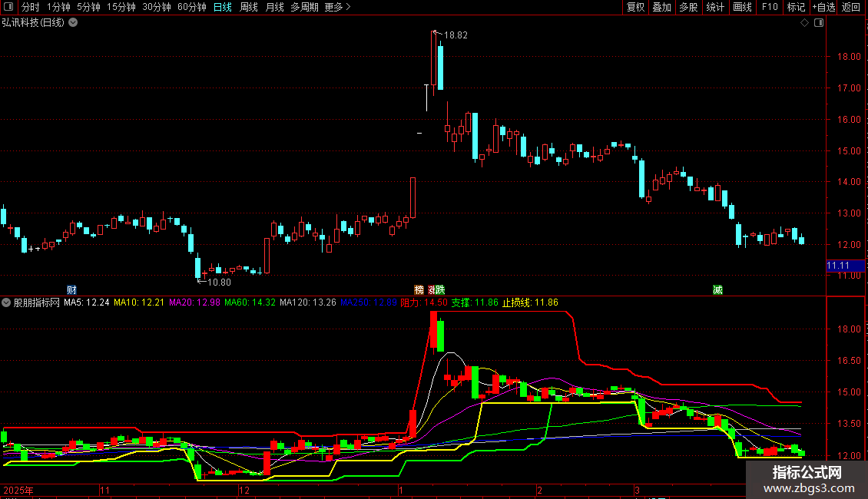Activate the 画线 drawing tools
The image size is (868, 499).
coord(742,7)
